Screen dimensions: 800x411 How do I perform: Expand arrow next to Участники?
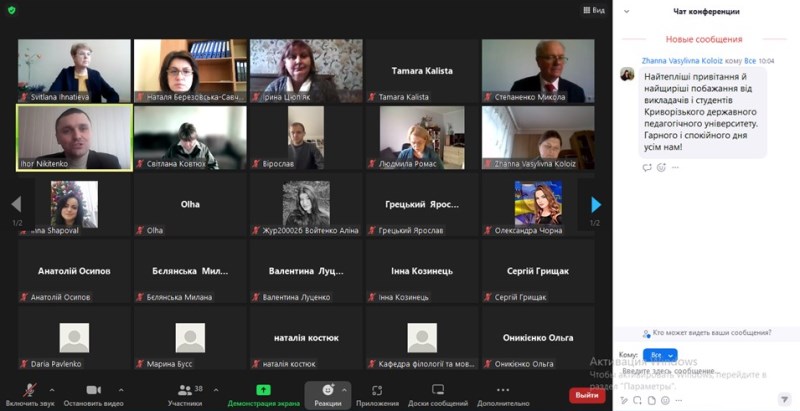[x=216, y=390]
